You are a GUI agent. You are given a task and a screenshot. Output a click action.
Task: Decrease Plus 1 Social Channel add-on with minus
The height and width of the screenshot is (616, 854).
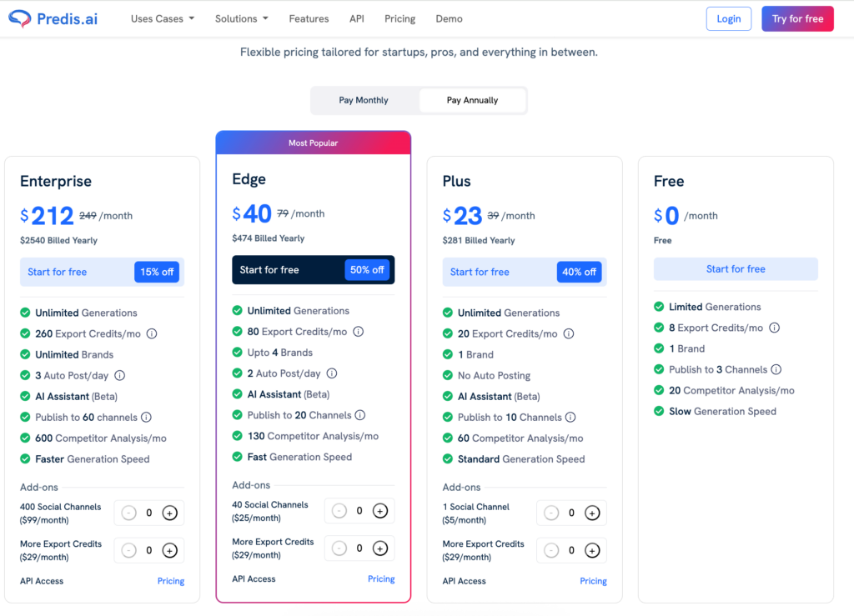click(551, 513)
